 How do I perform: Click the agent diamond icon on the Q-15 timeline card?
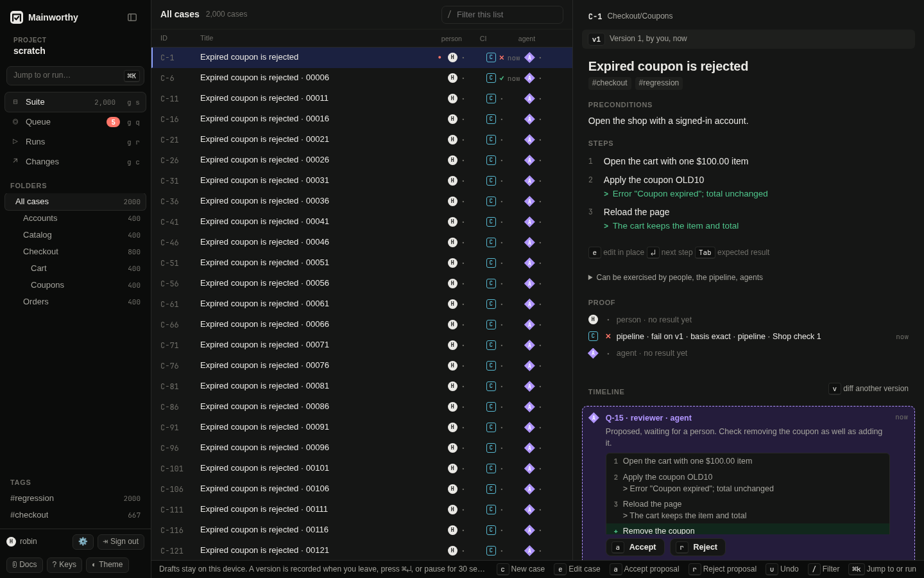pos(594,417)
